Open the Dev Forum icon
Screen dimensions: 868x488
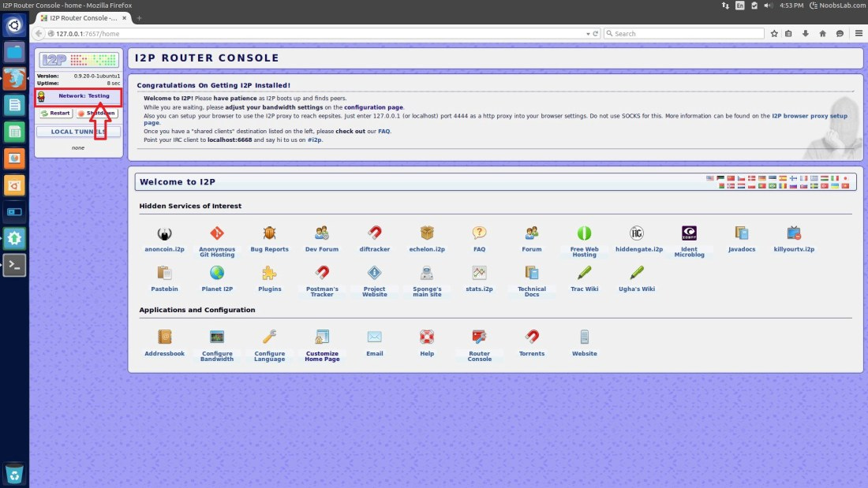[x=322, y=233]
